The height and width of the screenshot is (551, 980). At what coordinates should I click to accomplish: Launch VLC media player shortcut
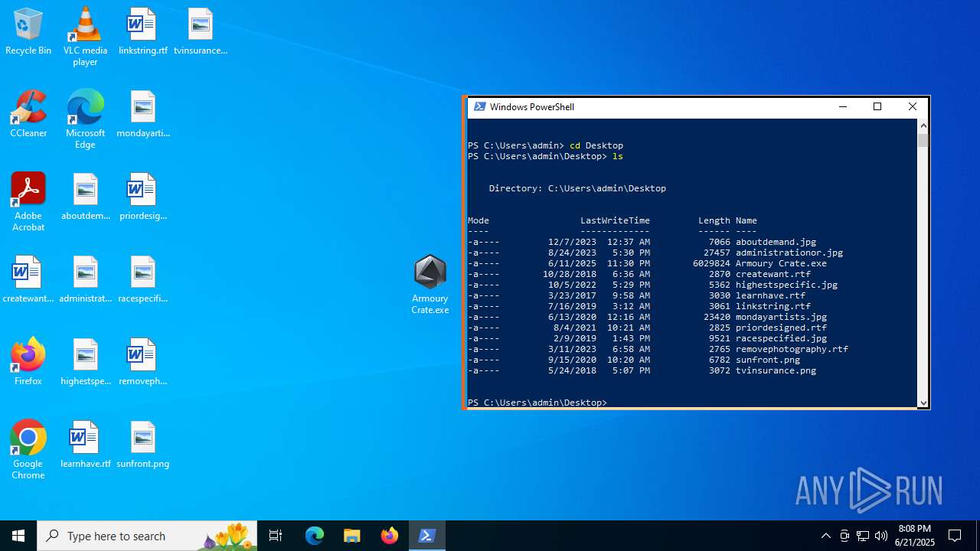[85, 36]
